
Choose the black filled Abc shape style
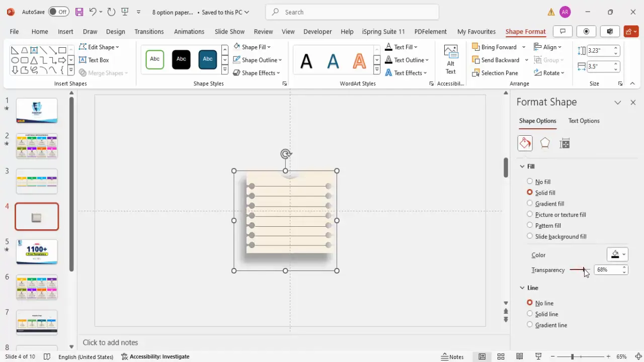coord(181,59)
